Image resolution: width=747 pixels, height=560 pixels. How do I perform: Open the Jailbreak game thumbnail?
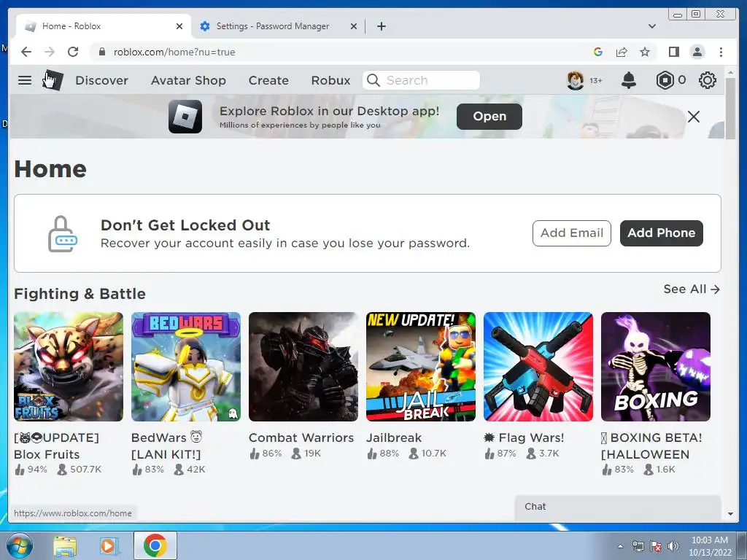(421, 367)
